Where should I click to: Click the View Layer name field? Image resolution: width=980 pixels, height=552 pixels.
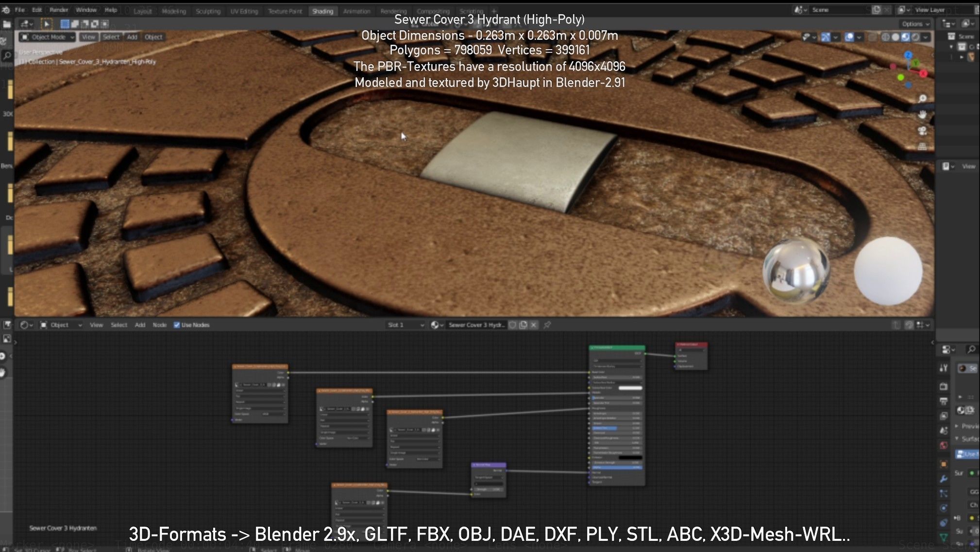point(942,10)
